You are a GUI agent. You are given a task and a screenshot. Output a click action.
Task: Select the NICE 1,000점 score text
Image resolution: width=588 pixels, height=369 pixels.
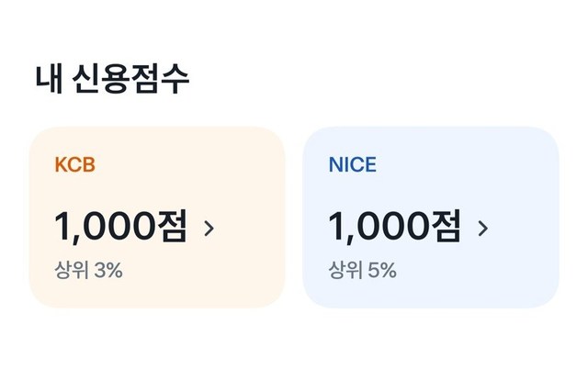coord(394,226)
